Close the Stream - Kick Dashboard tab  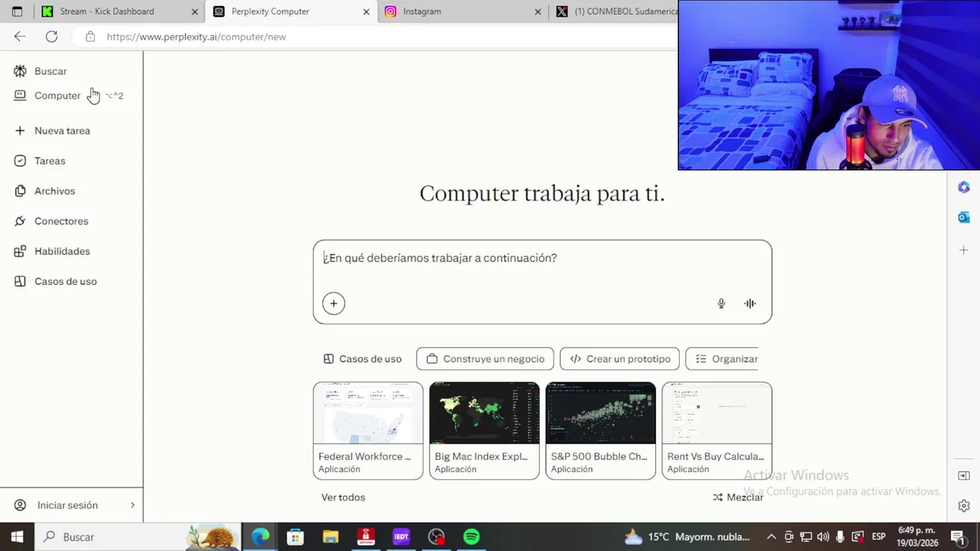click(194, 11)
